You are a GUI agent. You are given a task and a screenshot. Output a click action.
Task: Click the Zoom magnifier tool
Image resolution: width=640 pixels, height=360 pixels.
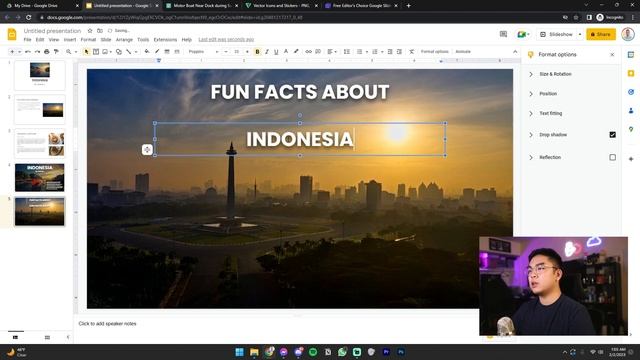coord(69,52)
